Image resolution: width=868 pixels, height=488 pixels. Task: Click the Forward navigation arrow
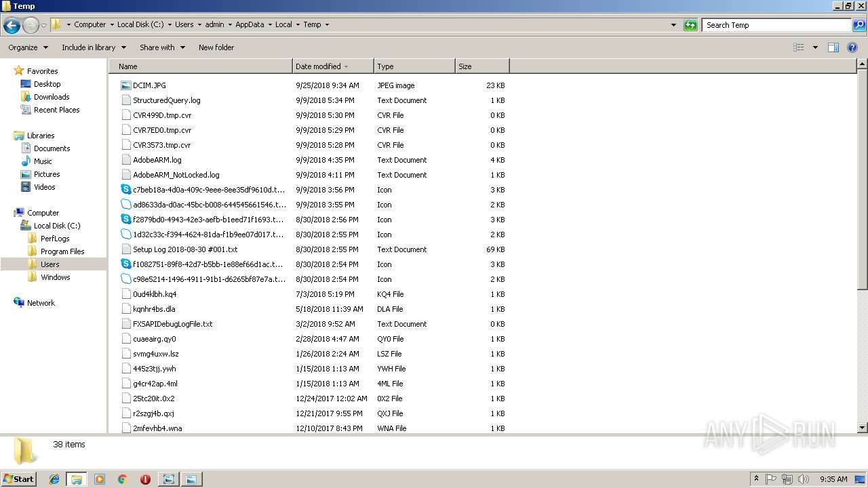coord(31,26)
